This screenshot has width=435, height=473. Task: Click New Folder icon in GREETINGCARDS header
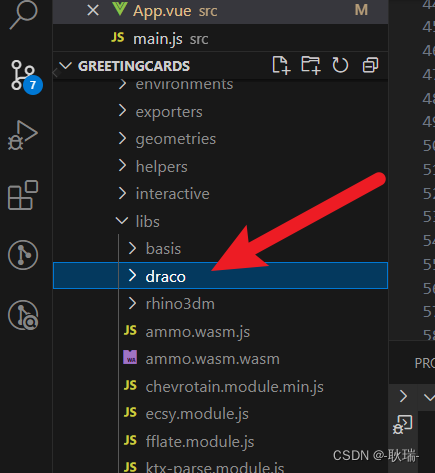point(311,65)
